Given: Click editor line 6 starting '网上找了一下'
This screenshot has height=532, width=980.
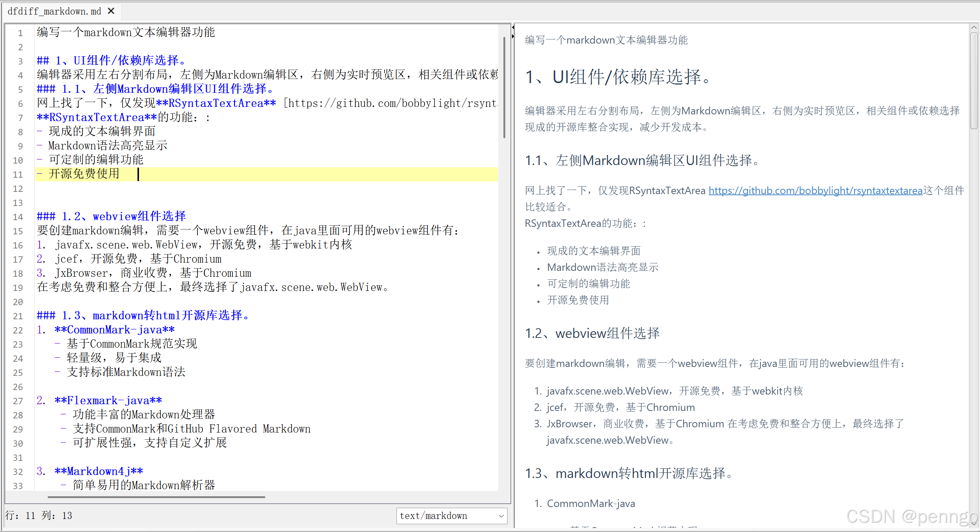Looking at the screenshot, I should pyautogui.click(x=267, y=103).
